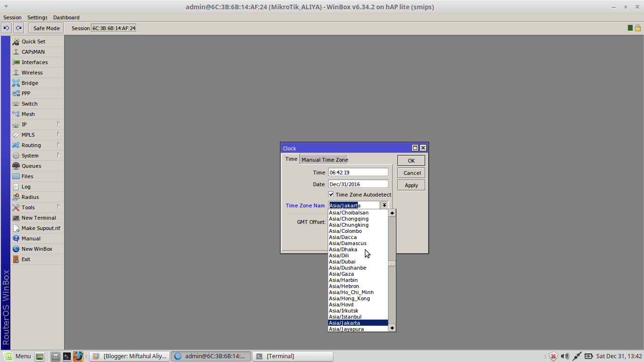Click the WinBox admin taskbar window button

tap(211, 356)
